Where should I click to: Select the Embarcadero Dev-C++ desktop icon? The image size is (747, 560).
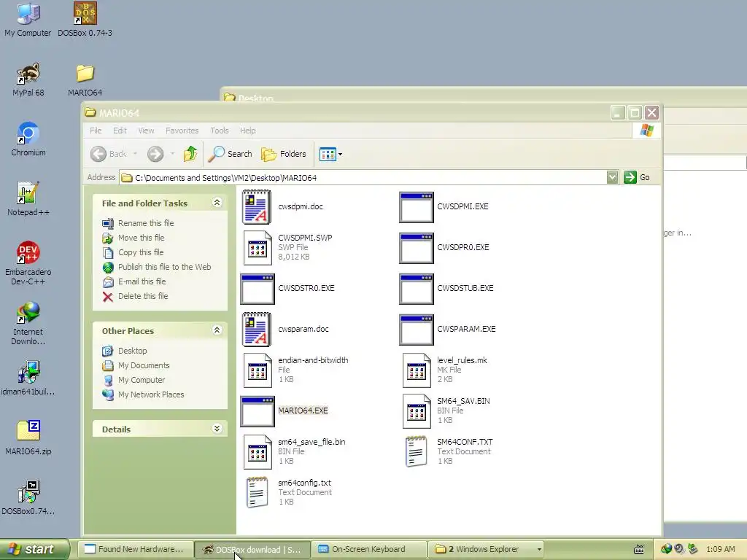(28, 263)
